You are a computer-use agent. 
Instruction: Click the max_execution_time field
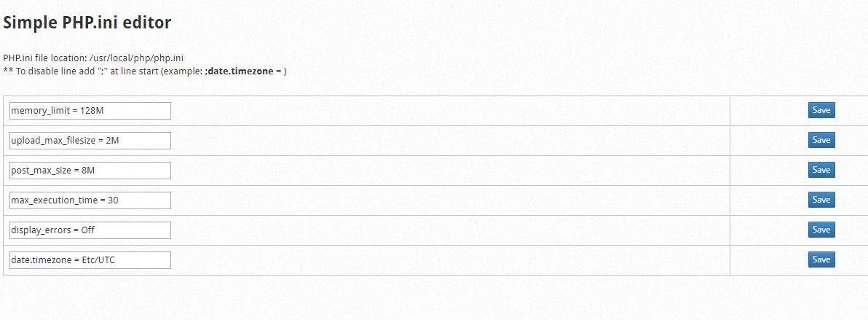coord(90,200)
